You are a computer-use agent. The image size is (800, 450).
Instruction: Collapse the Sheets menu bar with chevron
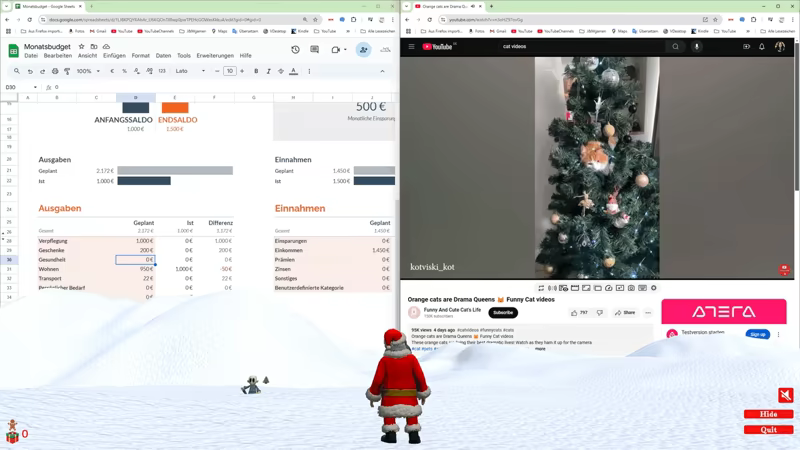pyautogui.click(x=382, y=71)
